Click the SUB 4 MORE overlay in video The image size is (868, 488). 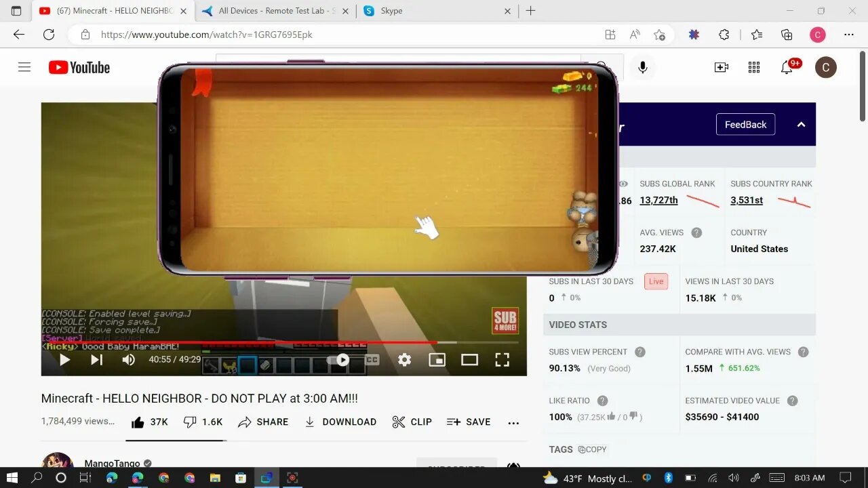[x=505, y=321]
